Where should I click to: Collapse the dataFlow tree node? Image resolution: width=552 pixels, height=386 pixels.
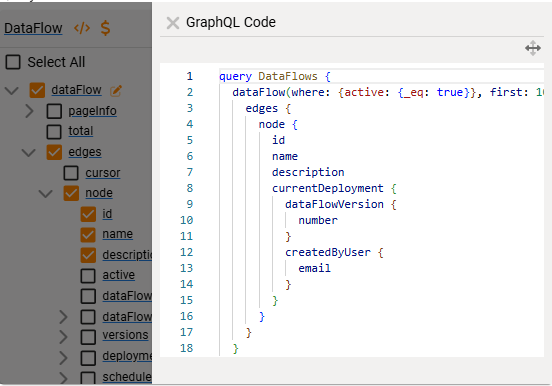coord(12,91)
